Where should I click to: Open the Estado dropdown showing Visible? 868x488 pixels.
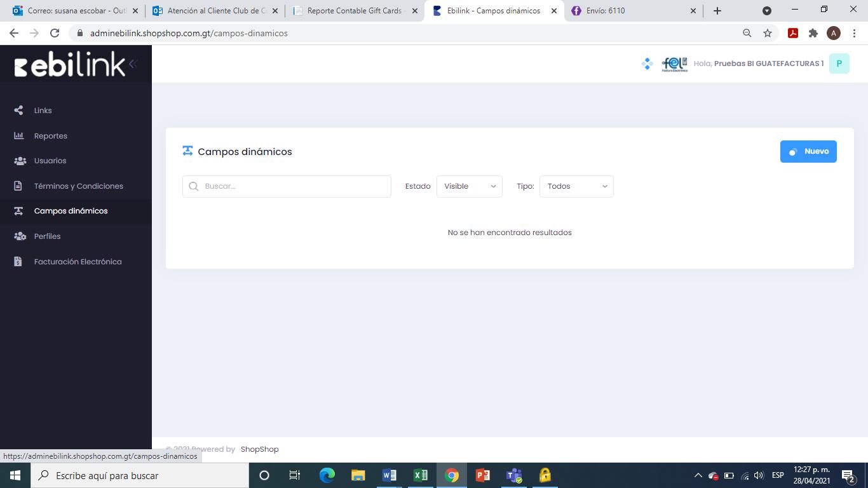[x=470, y=186]
